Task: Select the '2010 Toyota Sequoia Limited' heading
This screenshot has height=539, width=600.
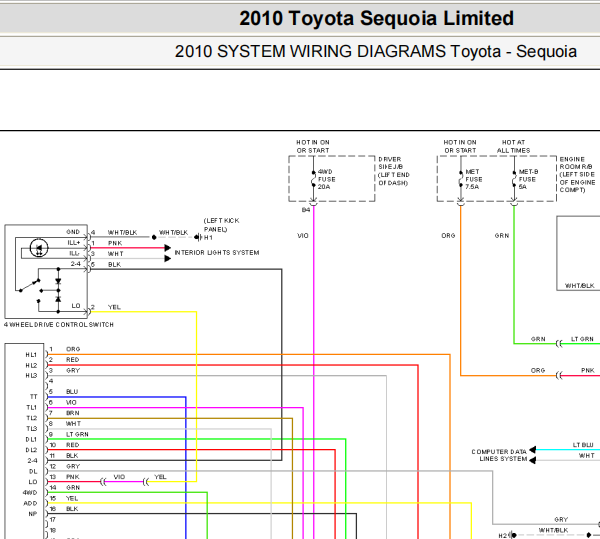Action: point(377,18)
